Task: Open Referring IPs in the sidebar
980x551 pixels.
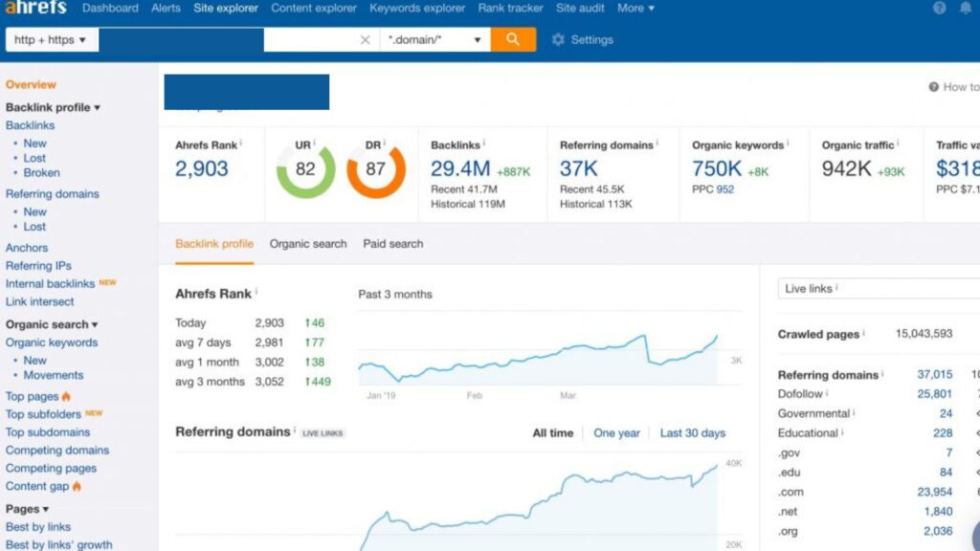Action: (x=38, y=266)
